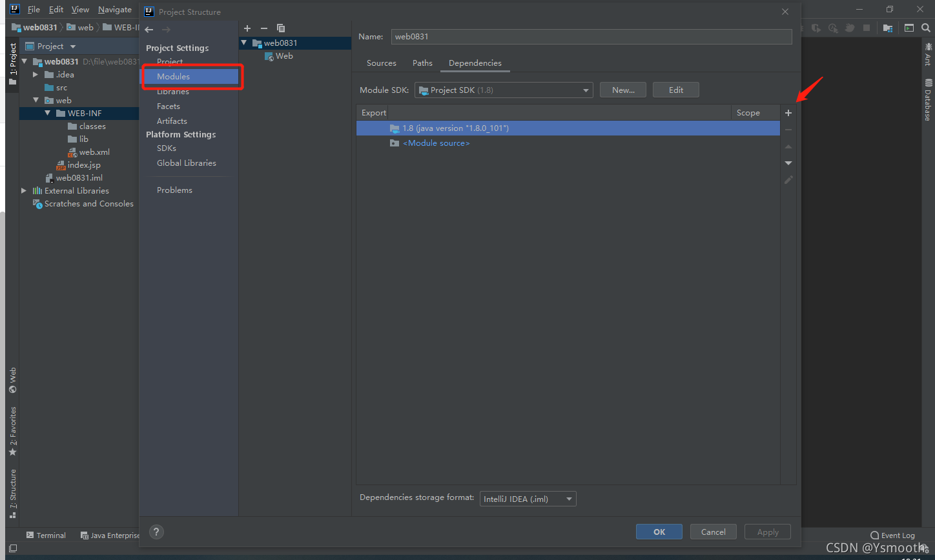This screenshot has width=935, height=560.
Task: Open the Ant tool window
Action: [x=928, y=54]
